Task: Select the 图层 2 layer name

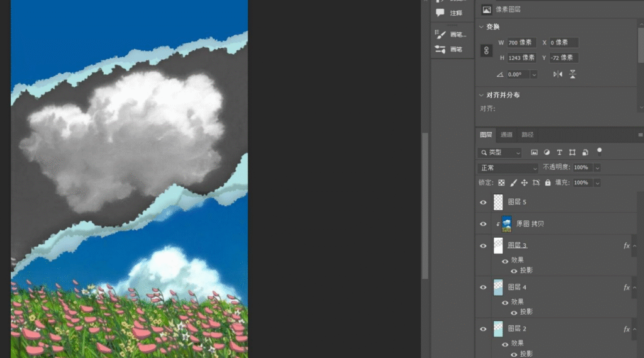Action: click(x=517, y=328)
